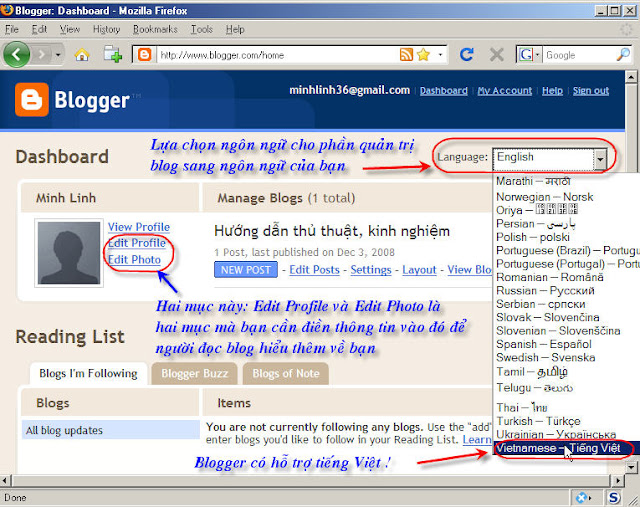This screenshot has height=507, width=640.
Task: Click the Blogger favicon in address bar
Action: [144, 54]
